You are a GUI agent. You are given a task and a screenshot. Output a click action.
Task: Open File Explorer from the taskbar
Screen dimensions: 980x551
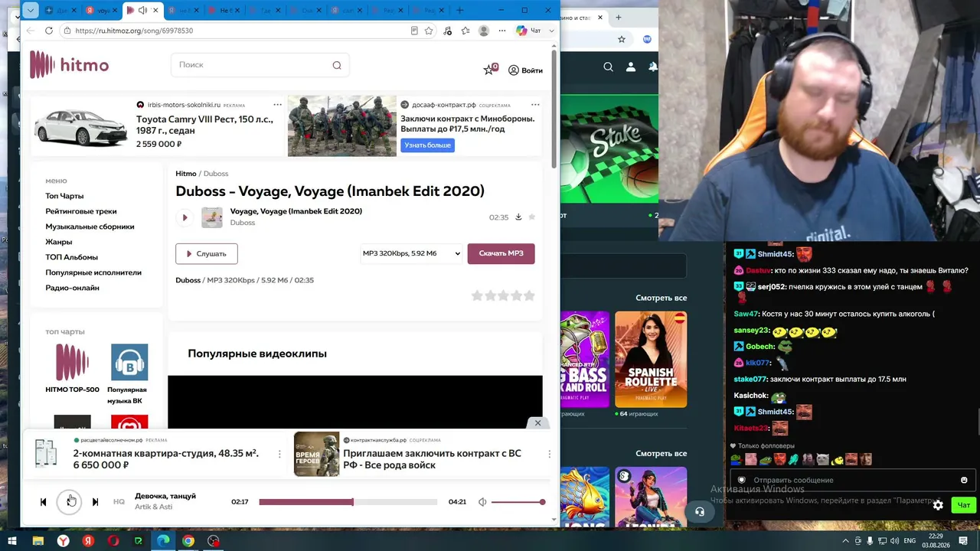pos(38,541)
